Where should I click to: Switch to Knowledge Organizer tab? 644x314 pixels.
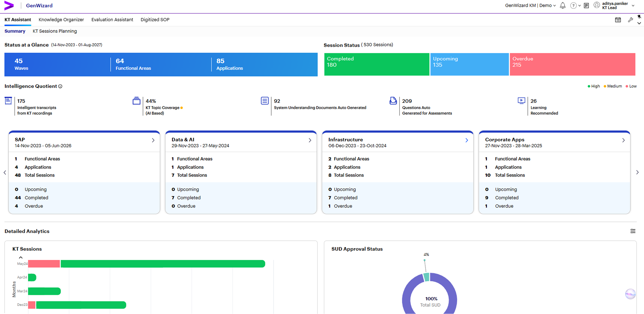[x=61, y=20]
